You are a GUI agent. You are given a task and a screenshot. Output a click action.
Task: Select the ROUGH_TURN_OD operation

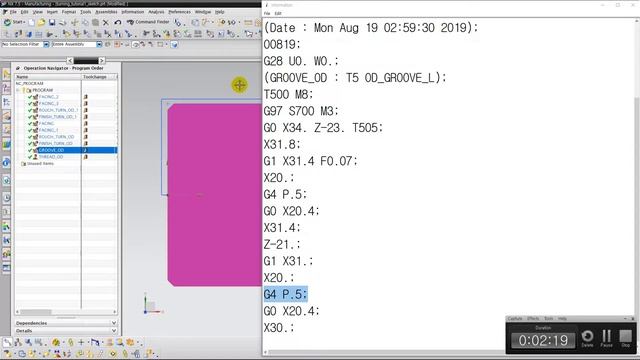56,137
